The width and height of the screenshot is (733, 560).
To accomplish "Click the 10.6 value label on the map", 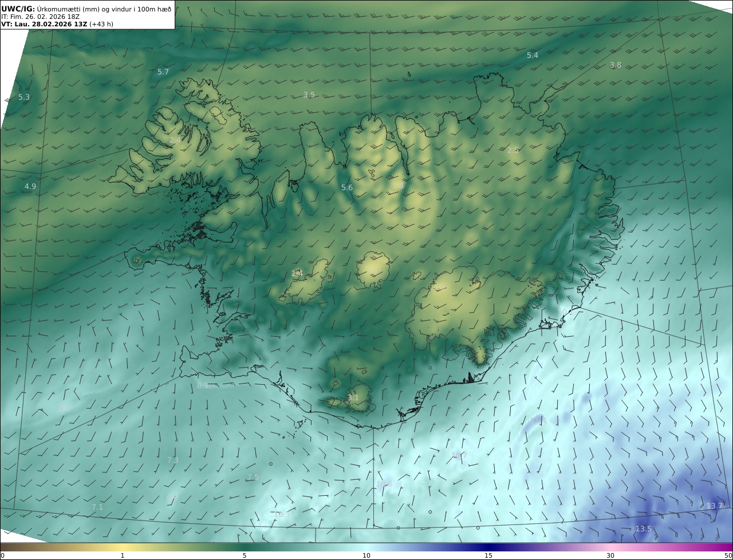I will (x=385, y=484).
